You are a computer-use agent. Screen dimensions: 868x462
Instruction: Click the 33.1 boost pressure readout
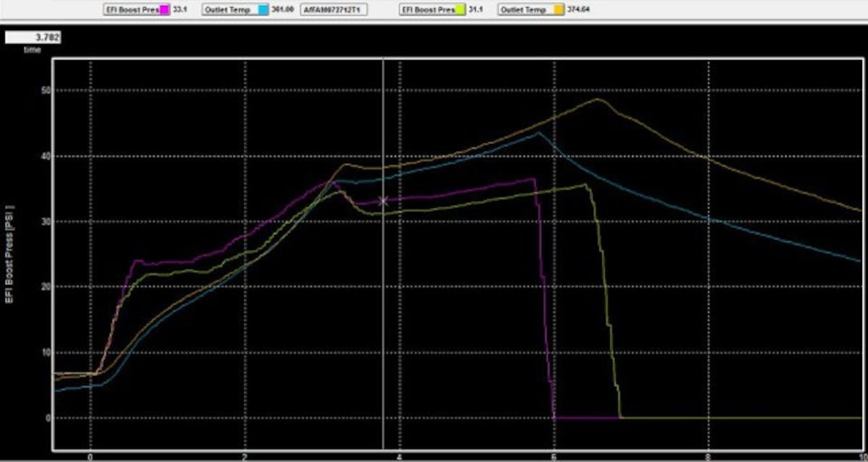point(182,10)
